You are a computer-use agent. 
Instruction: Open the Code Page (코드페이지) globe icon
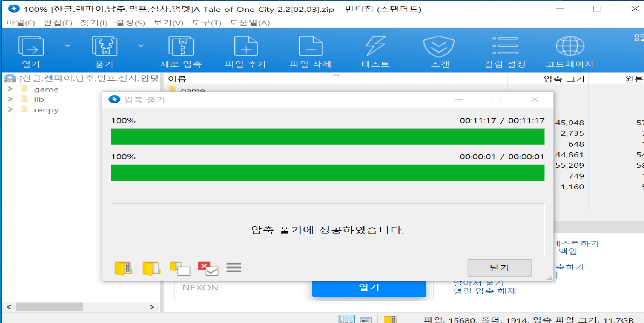(570, 46)
